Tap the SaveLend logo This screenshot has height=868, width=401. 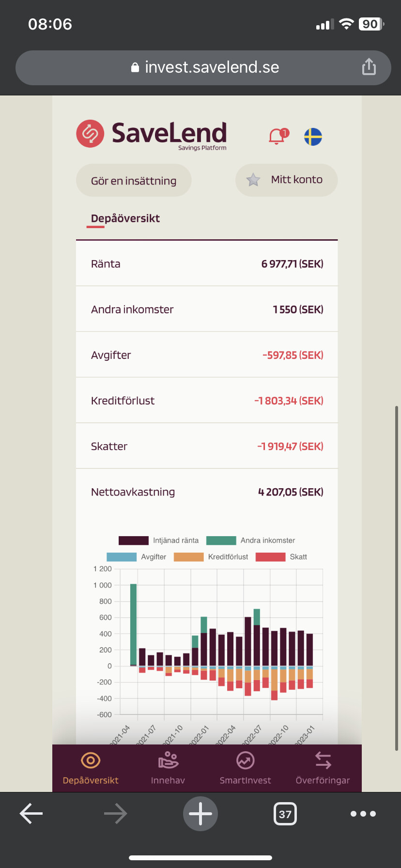coord(152,134)
